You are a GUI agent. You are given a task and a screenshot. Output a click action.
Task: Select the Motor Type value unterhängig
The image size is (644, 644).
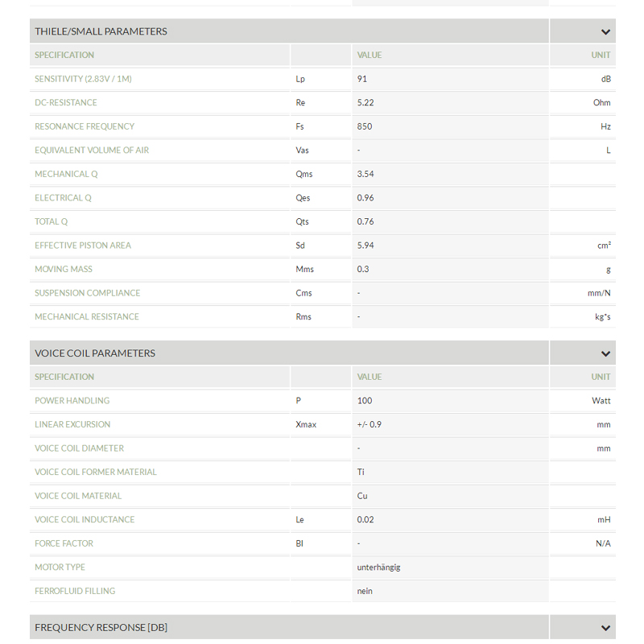coord(378,568)
